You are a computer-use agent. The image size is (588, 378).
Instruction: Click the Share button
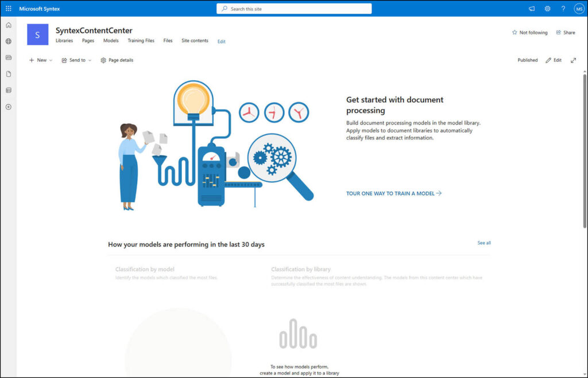(566, 33)
